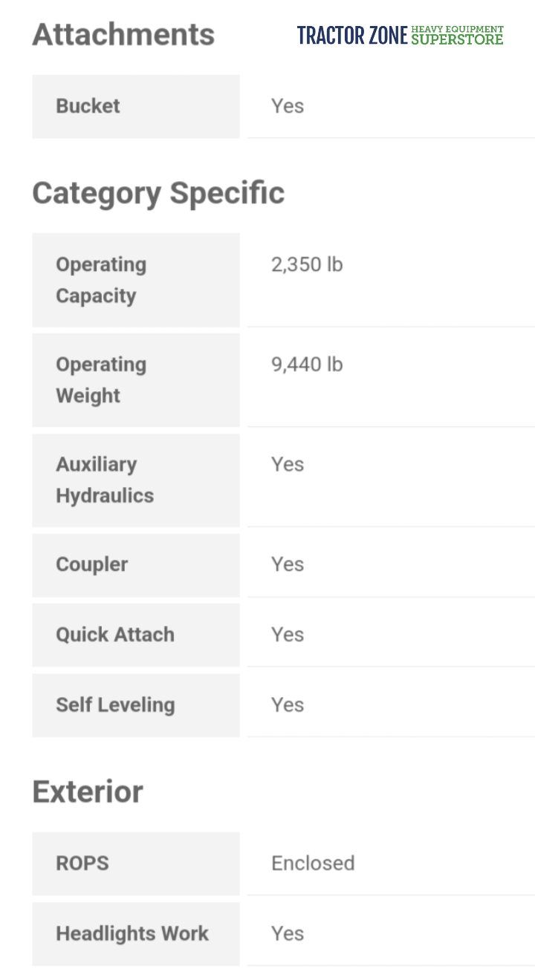
Task: Click the Quick Attach Yes value
Action: (288, 635)
